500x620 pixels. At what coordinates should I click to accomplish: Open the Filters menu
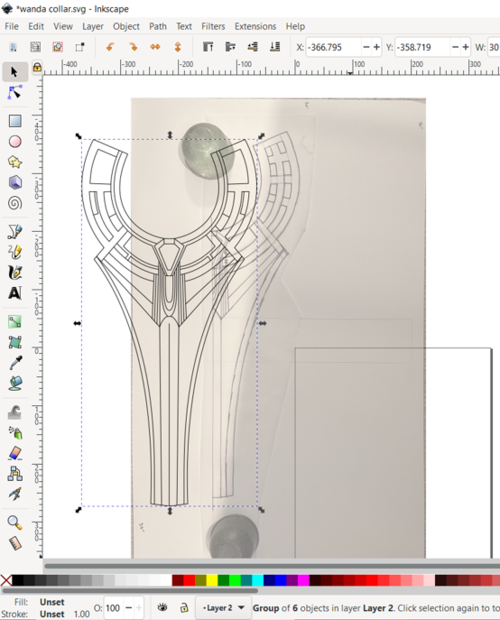tap(213, 26)
